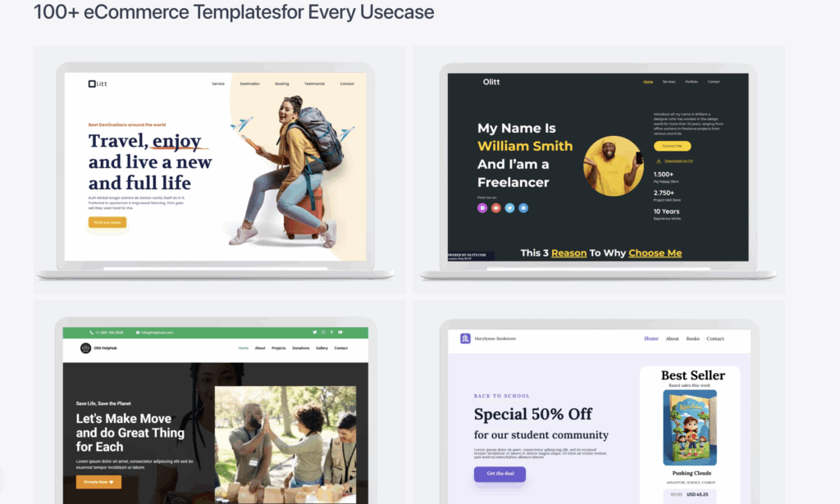Select Gallery in HelpHub template menu
Screen dimensions: 840x504
point(322,348)
